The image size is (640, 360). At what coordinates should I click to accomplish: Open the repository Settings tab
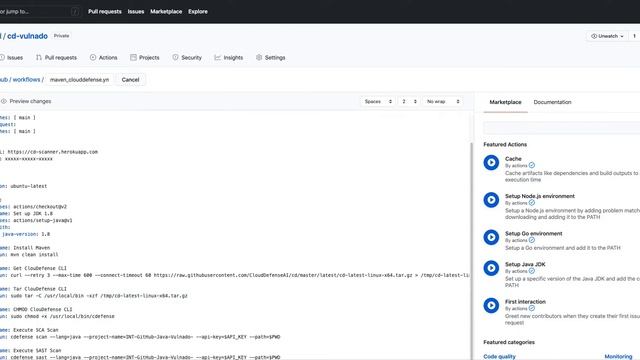click(275, 58)
